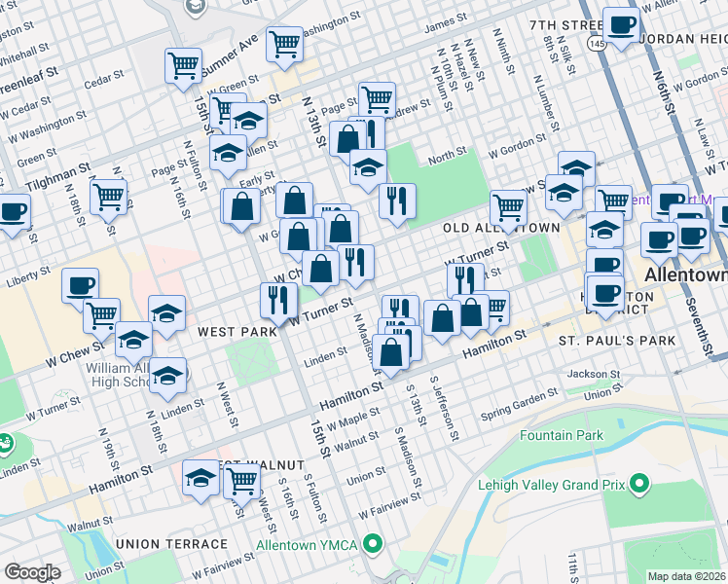Select the graduation cap marker by North St park
The image size is (728, 584).
coord(368,167)
